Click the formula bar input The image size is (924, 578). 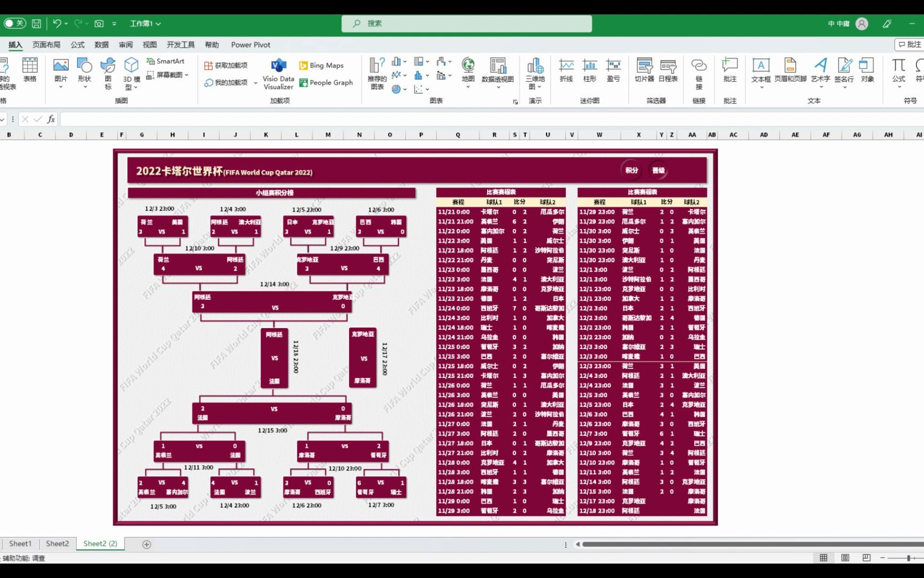pos(492,119)
